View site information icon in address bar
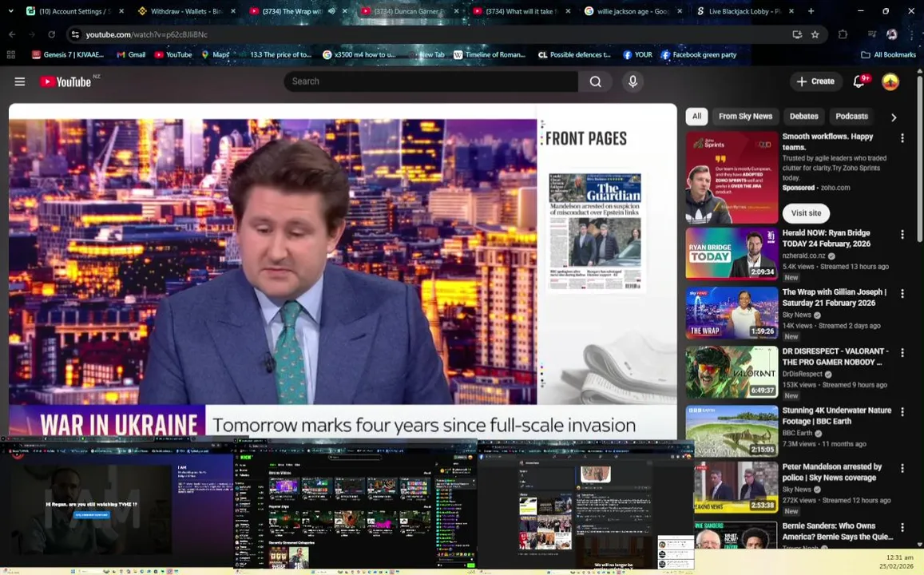The height and width of the screenshot is (575, 924). pyautogui.click(x=75, y=34)
